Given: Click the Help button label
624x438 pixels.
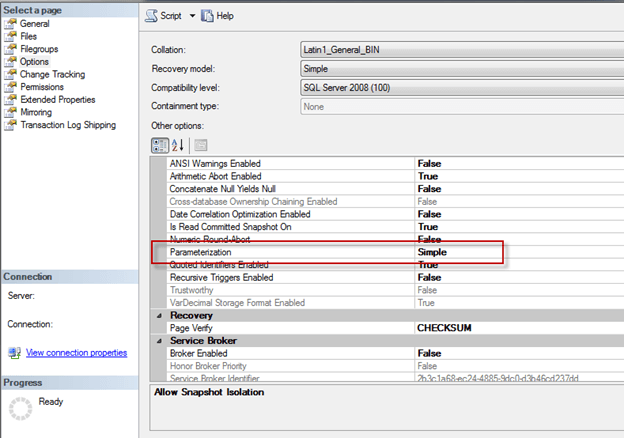Looking at the screenshot, I should point(225,16).
